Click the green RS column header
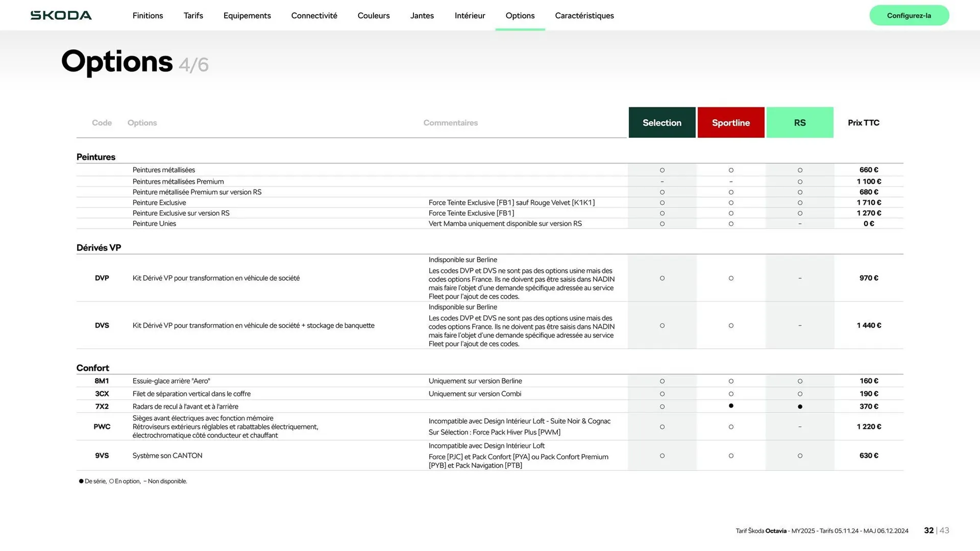This screenshot has height=551, width=980. click(x=799, y=122)
